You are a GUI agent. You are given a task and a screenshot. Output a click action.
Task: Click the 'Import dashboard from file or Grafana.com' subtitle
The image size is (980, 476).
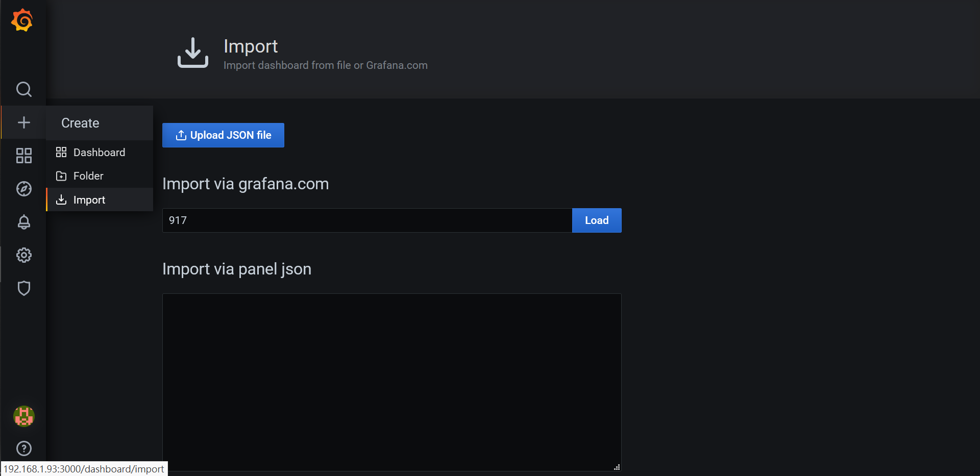(326, 65)
